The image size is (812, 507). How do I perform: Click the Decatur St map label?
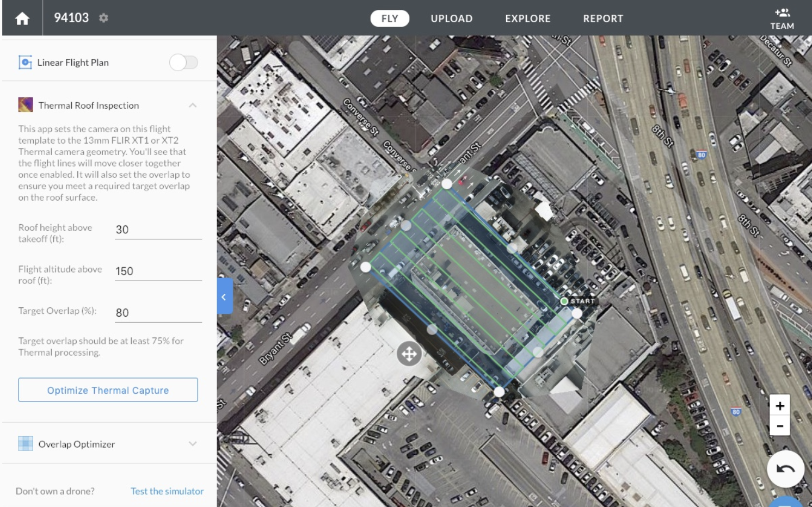coord(776,51)
